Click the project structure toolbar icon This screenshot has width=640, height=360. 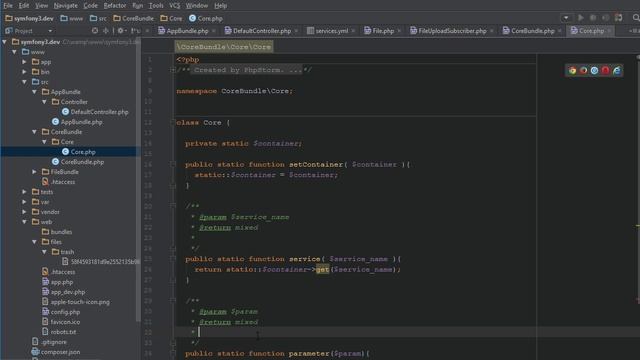coord(619,18)
